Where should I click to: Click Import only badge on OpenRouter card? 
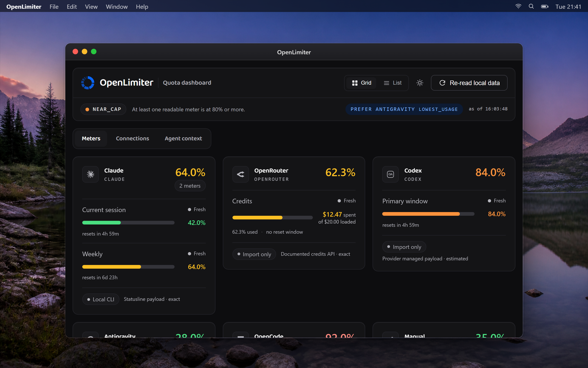[x=254, y=254]
